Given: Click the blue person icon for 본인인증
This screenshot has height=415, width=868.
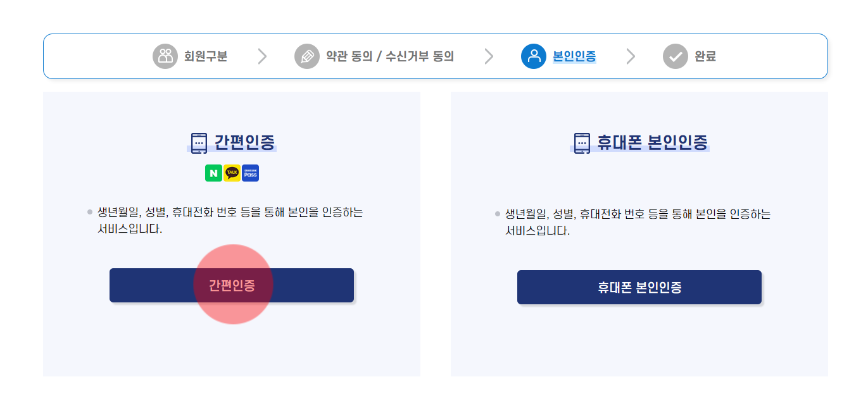Looking at the screenshot, I should coord(534,56).
